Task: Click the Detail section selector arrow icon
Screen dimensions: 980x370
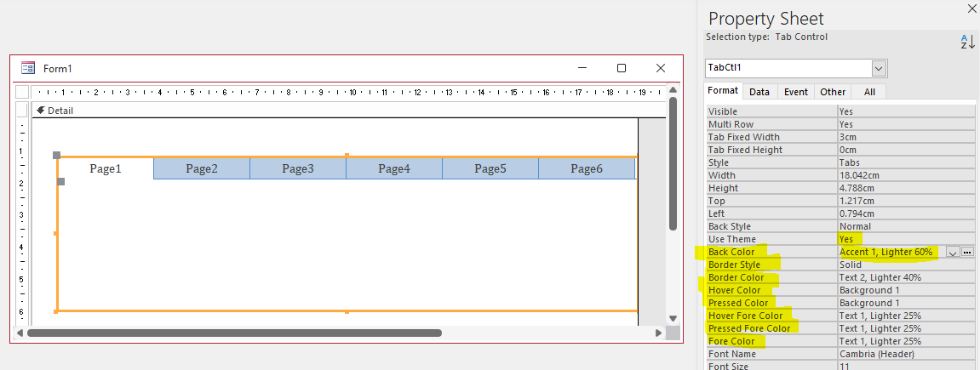Action: tap(41, 111)
